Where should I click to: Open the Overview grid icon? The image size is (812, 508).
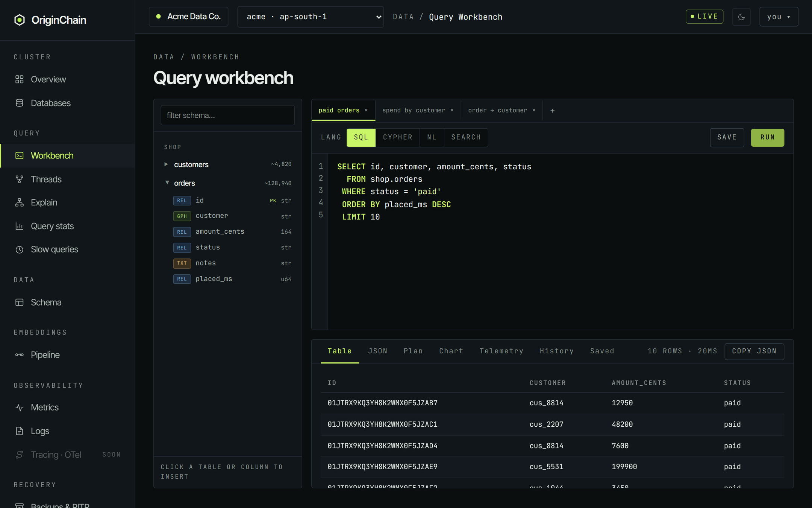coord(20,79)
